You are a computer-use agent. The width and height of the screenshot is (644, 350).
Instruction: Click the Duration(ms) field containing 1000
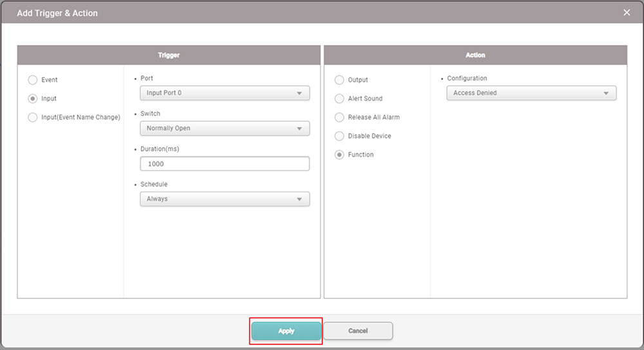224,164
